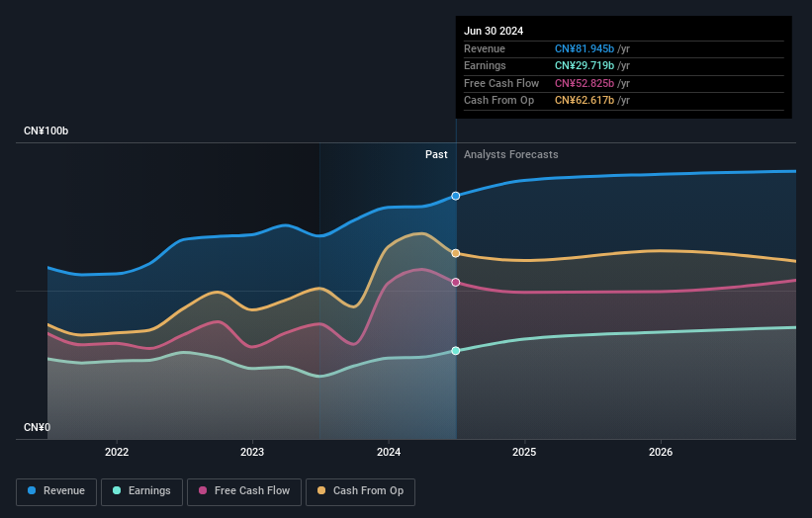Click the Earnings row label in tooltip
This screenshot has width=812, height=518.
485,65
